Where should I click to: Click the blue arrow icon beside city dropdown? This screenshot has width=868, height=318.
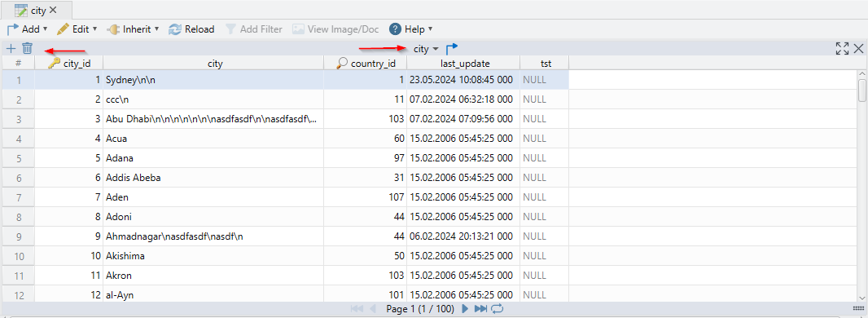[x=452, y=49]
